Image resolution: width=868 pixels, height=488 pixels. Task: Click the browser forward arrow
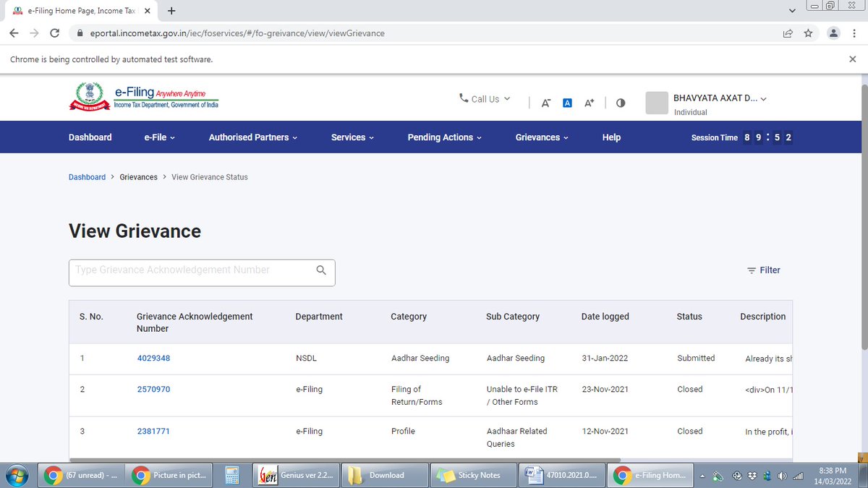[x=34, y=33]
